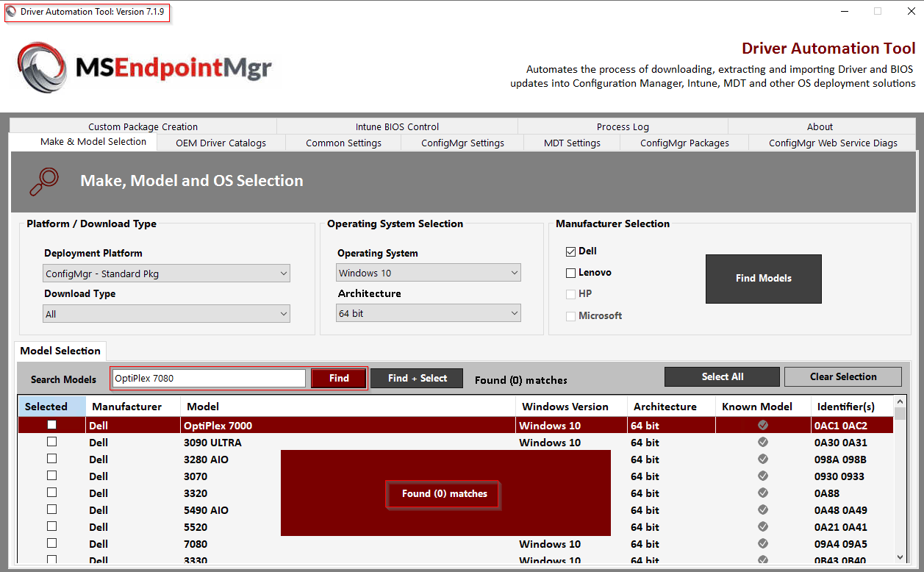Open the Download Type dropdown
Image resolution: width=924 pixels, height=572 pixels.
click(x=167, y=314)
